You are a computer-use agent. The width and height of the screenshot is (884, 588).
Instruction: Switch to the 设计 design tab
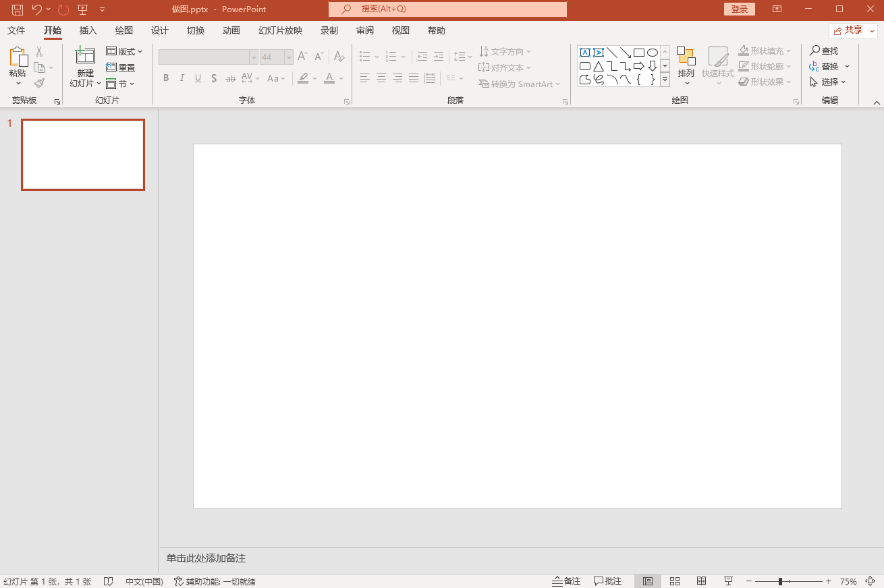(x=160, y=31)
